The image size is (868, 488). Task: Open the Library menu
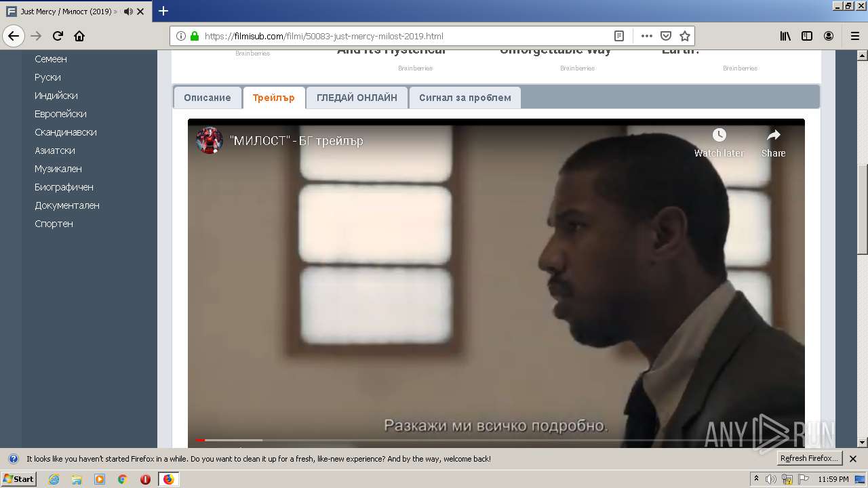(785, 36)
